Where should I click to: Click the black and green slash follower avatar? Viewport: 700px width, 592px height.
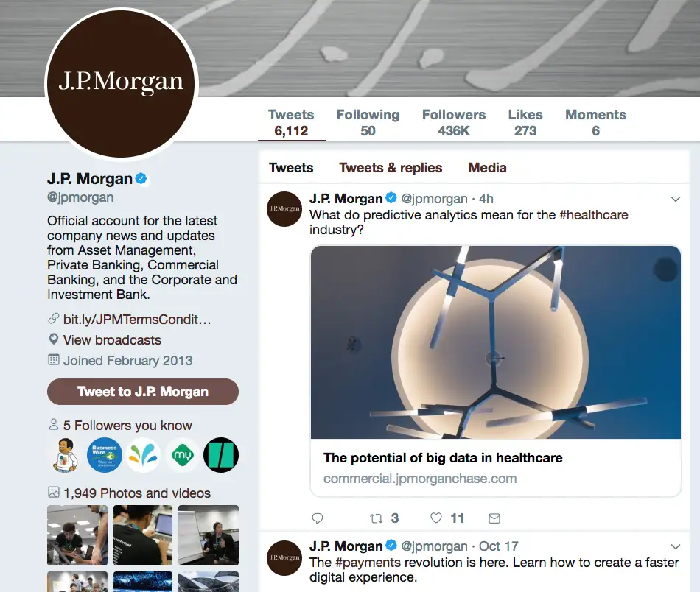[221, 455]
